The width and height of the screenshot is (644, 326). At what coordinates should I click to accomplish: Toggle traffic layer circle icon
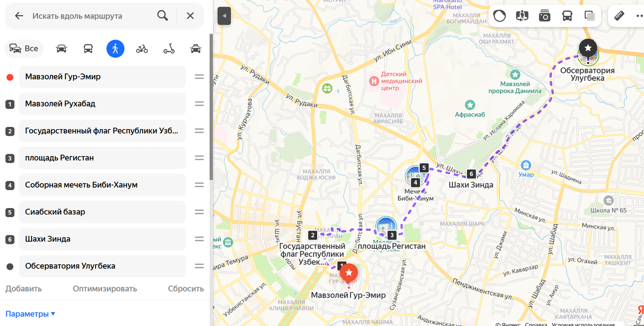click(x=499, y=16)
